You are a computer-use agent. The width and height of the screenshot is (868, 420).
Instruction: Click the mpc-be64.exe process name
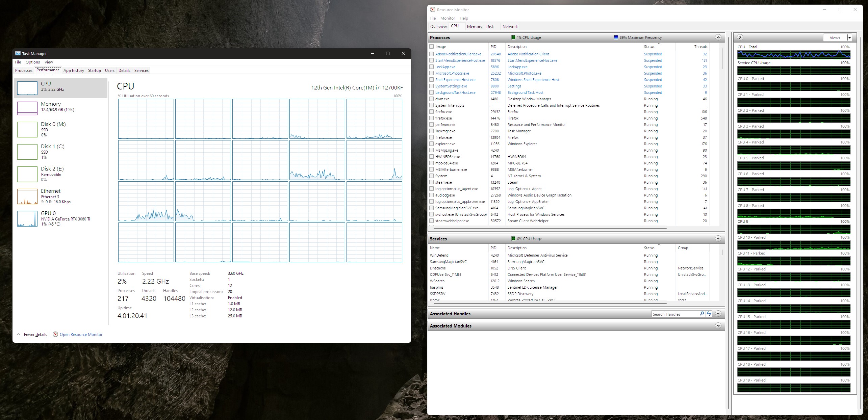click(446, 163)
